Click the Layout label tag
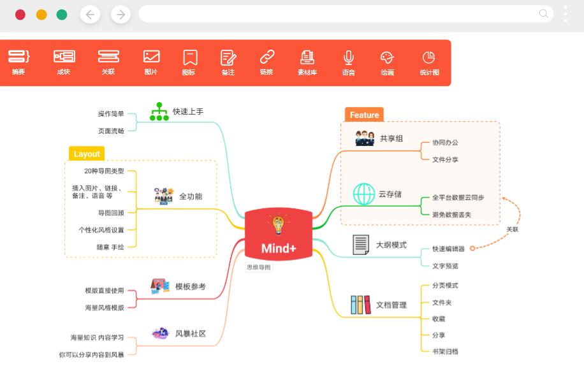The width and height of the screenshot is (584, 392). (x=87, y=154)
